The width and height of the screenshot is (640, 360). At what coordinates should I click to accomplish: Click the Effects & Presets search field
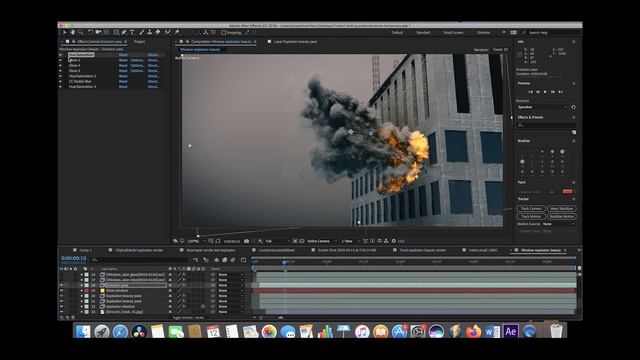click(x=547, y=125)
